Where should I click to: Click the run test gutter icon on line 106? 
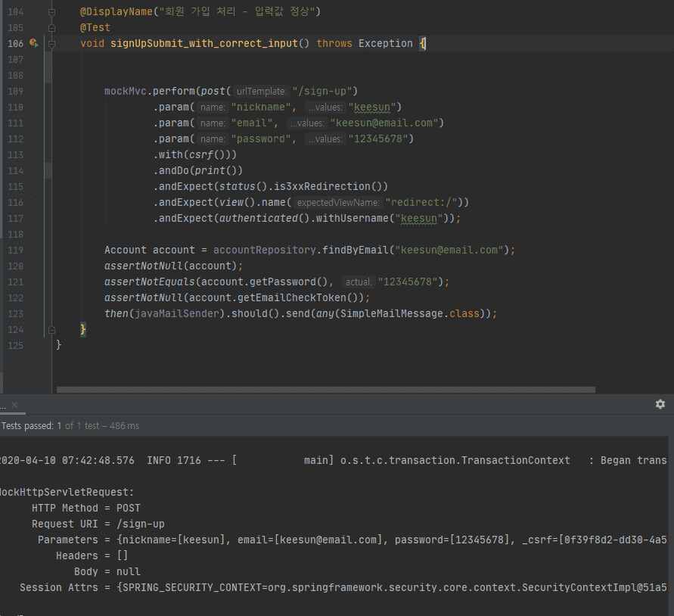click(34, 43)
